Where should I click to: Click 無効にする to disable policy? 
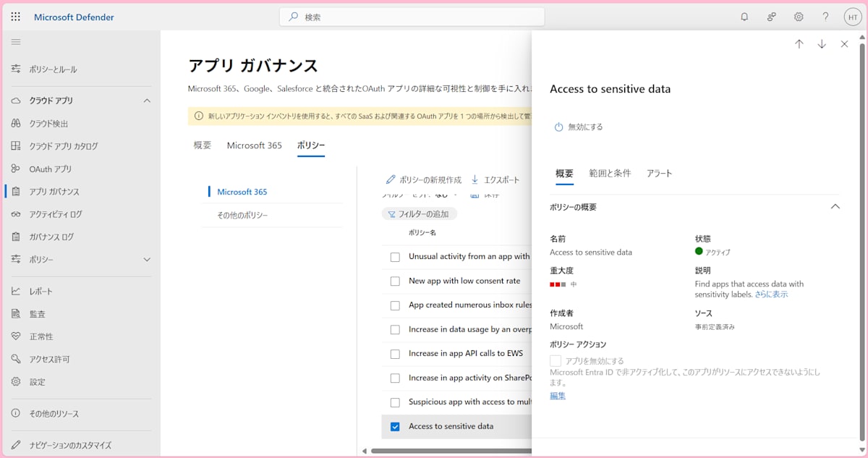[579, 127]
